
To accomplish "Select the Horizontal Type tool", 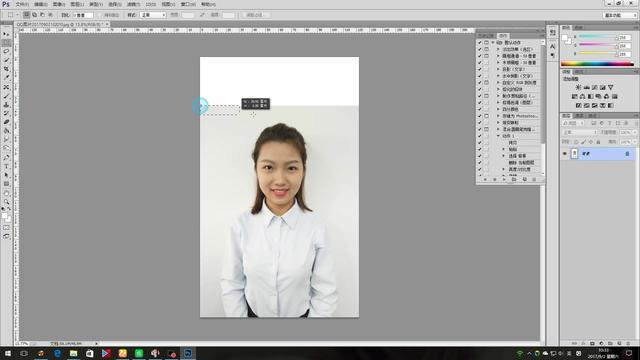I will coord(6,166).
